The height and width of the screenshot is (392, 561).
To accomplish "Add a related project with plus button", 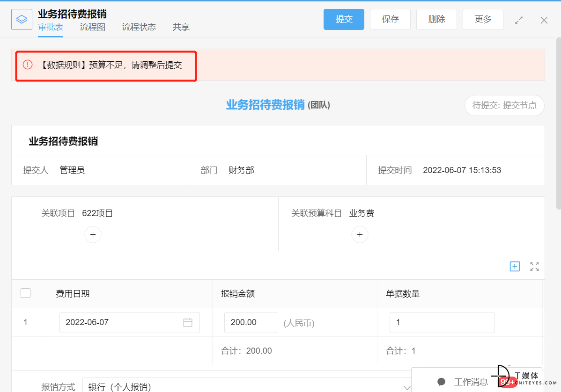I will (93, 235).
